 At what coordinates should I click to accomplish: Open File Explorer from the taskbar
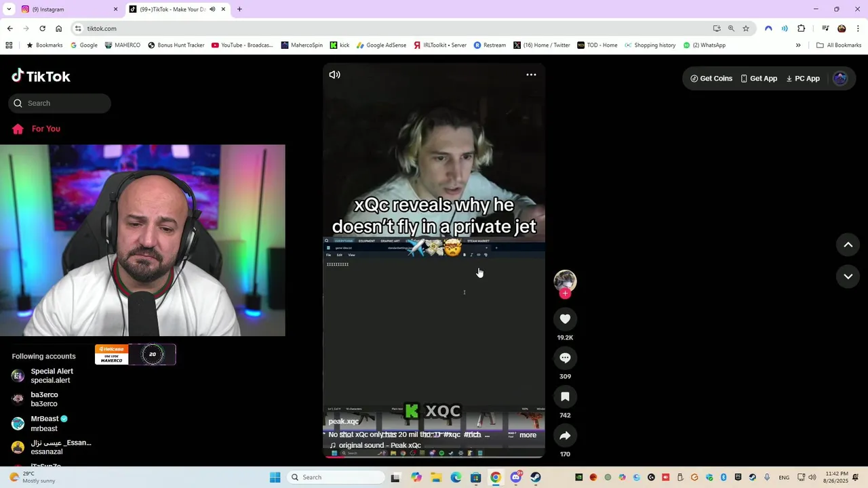(436, 477)
